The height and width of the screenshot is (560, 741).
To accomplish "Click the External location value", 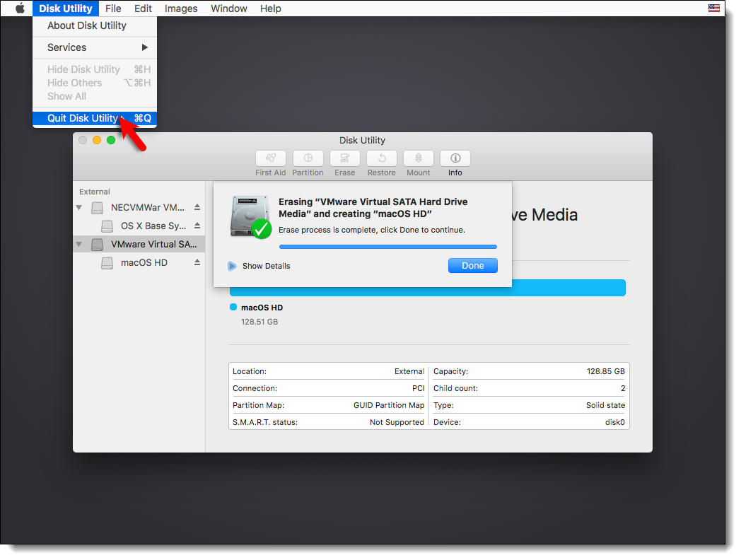I will click(409, 371).
